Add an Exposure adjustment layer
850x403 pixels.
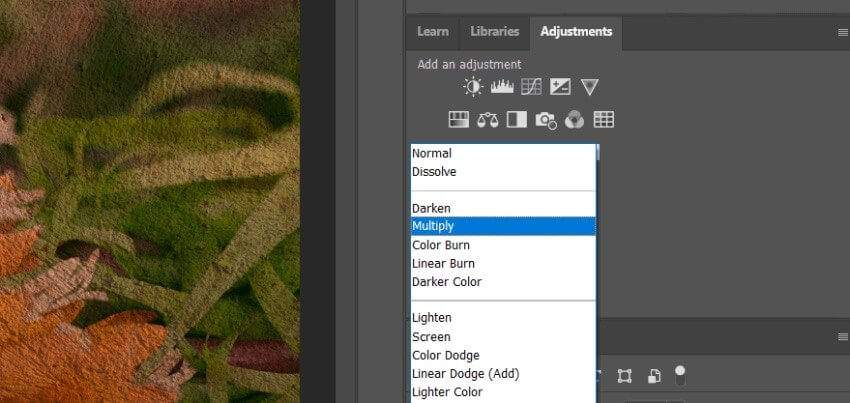click(x=560, y=87)
